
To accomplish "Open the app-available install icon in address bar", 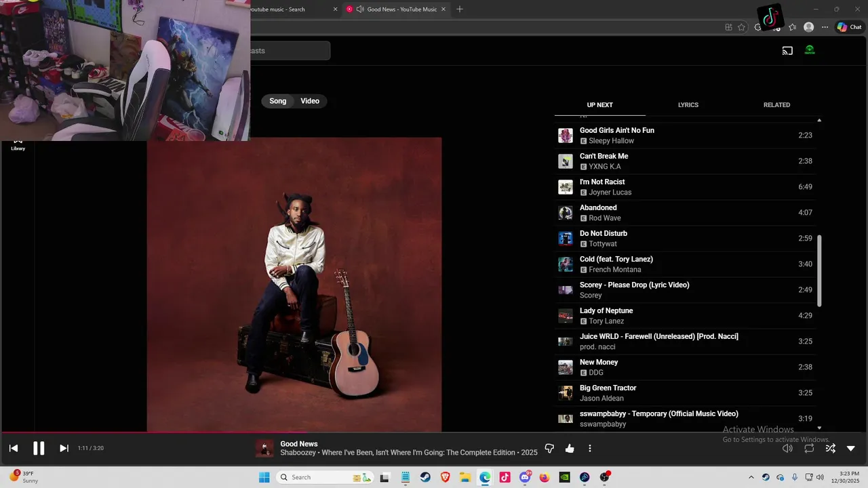I will coord(728,27).
